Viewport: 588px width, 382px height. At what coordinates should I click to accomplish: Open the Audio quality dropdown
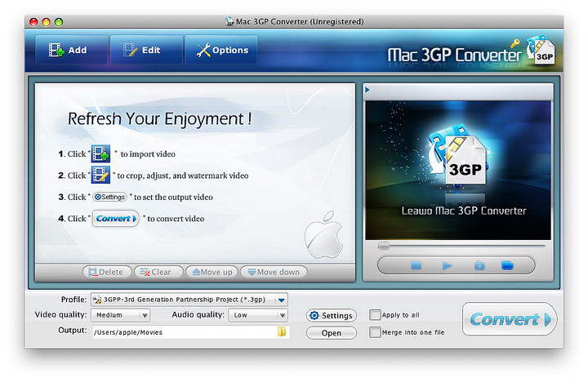pyautogui.click(x=258, y=315)
